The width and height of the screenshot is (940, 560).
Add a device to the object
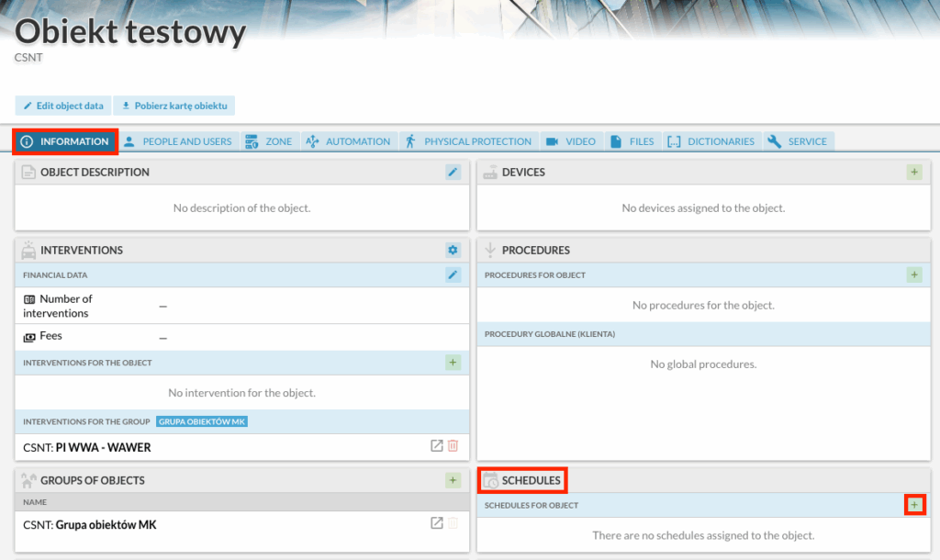[914, 172]
